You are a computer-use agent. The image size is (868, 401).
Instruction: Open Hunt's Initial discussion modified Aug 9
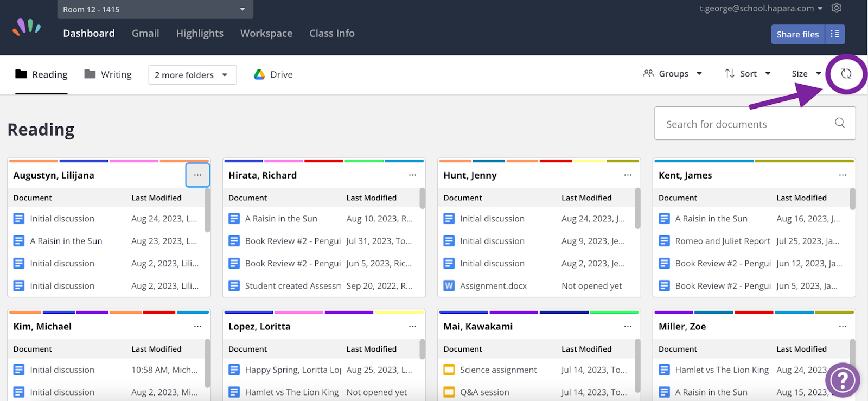[x=492, y=241]
